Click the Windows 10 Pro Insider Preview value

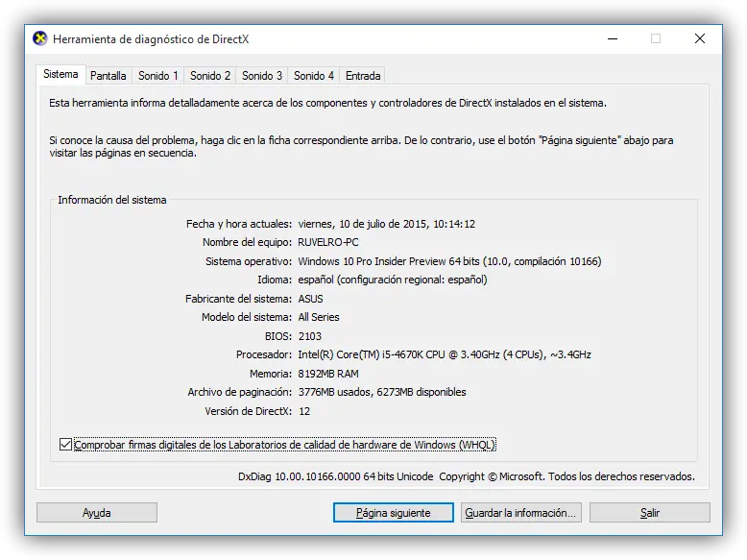point(449,261)
